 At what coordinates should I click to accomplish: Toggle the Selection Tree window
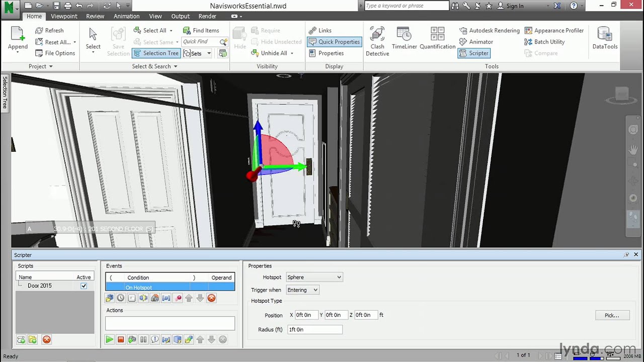(x=156, y=53)
